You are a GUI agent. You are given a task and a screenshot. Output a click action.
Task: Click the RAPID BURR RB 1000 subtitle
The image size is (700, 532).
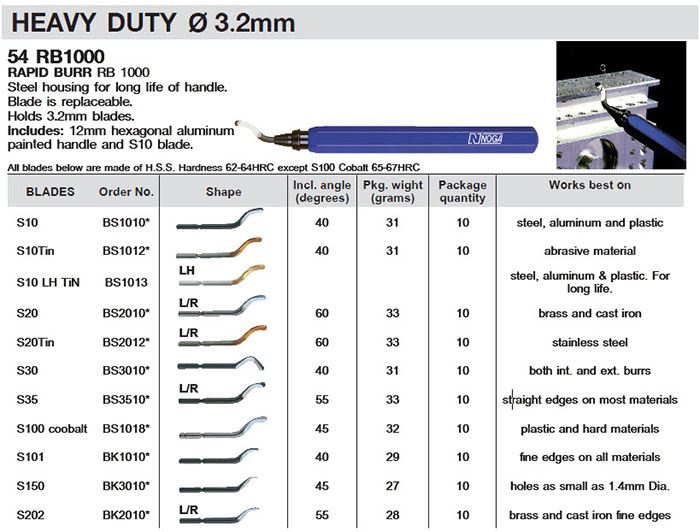[x=79, y=72]
